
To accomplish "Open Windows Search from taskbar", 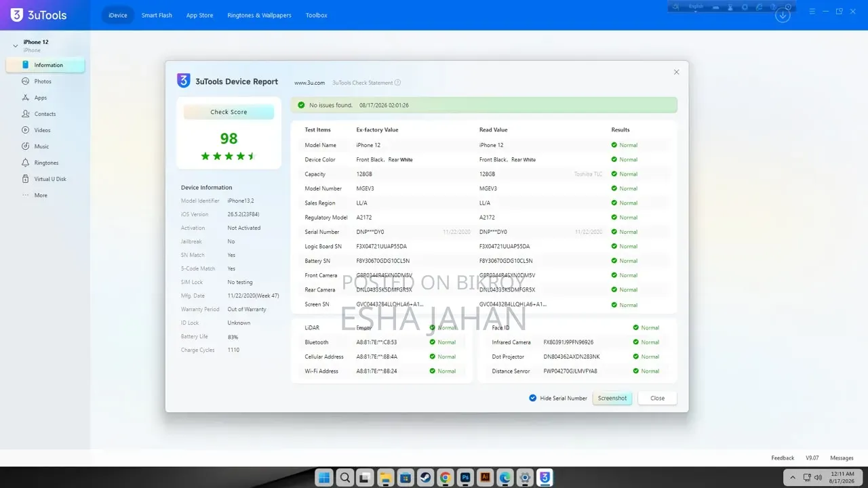I will coord(344,477).
